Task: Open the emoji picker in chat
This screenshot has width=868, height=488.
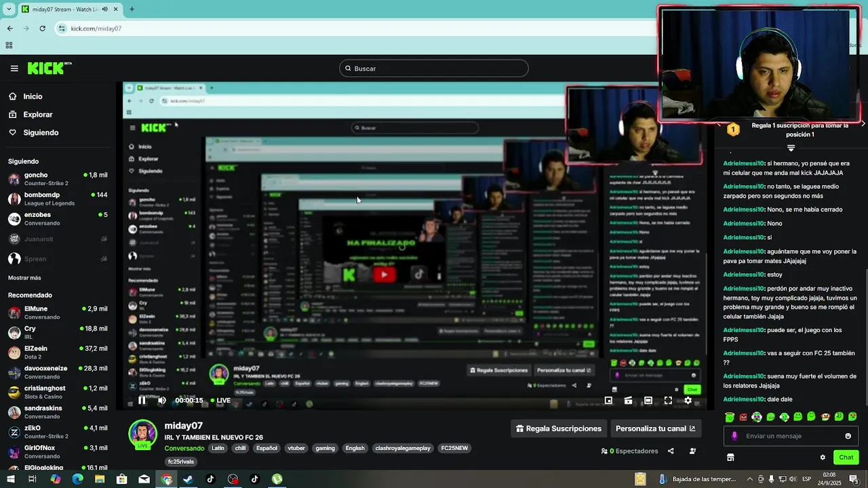Action: point(848,436)
